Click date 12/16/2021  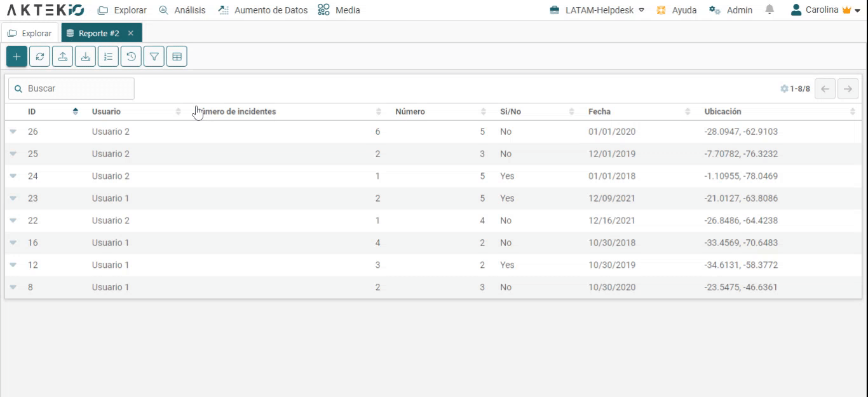(612, 221)
